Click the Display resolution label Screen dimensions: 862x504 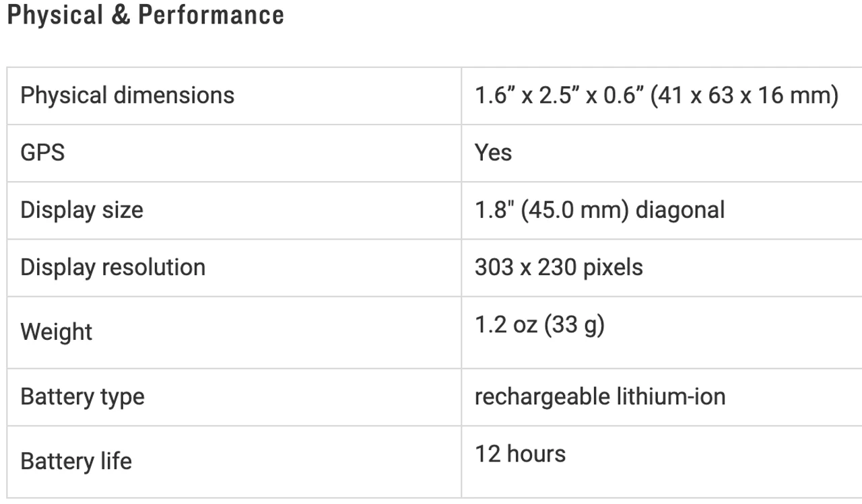(x=112, y=267)
